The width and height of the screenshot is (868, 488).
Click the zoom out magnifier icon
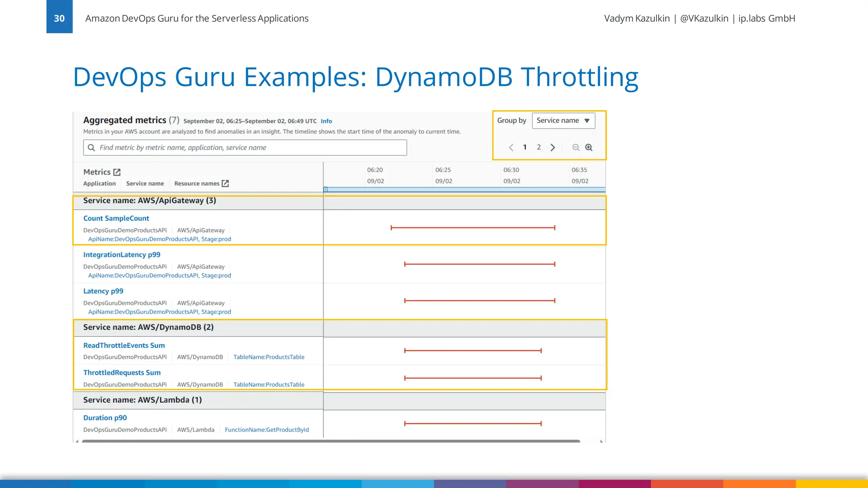(576, 147)
